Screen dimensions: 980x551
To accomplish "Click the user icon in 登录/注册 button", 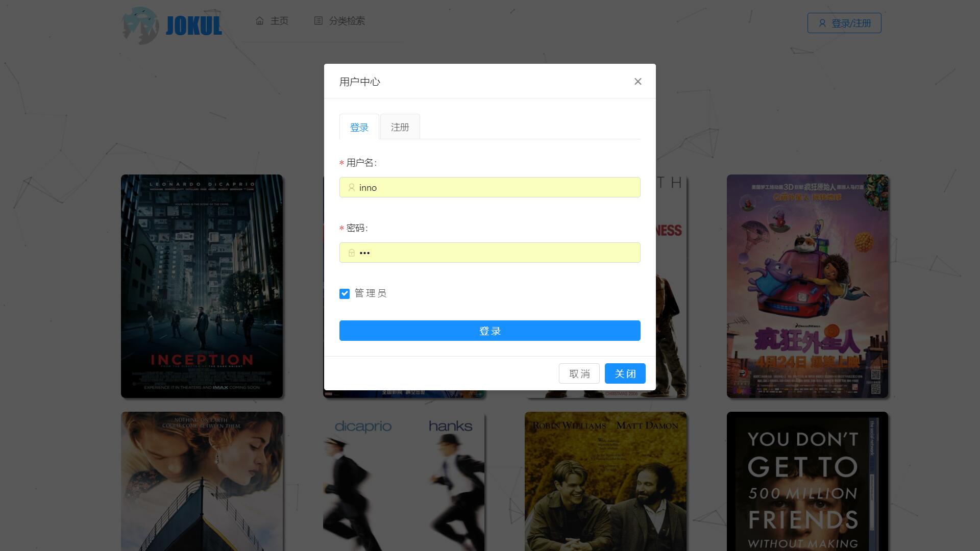I will point(822,23).
